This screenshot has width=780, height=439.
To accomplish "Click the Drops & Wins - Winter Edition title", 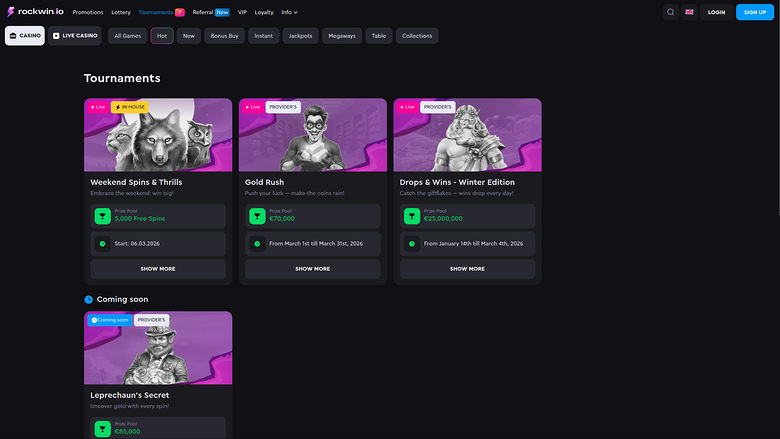I will (x=457, y=182).
